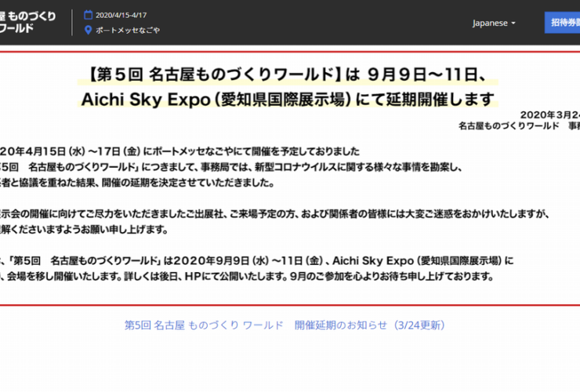580x392 pixels.
Task: Click the venue text ポートメッセなごや
Action: click(128, 30)
